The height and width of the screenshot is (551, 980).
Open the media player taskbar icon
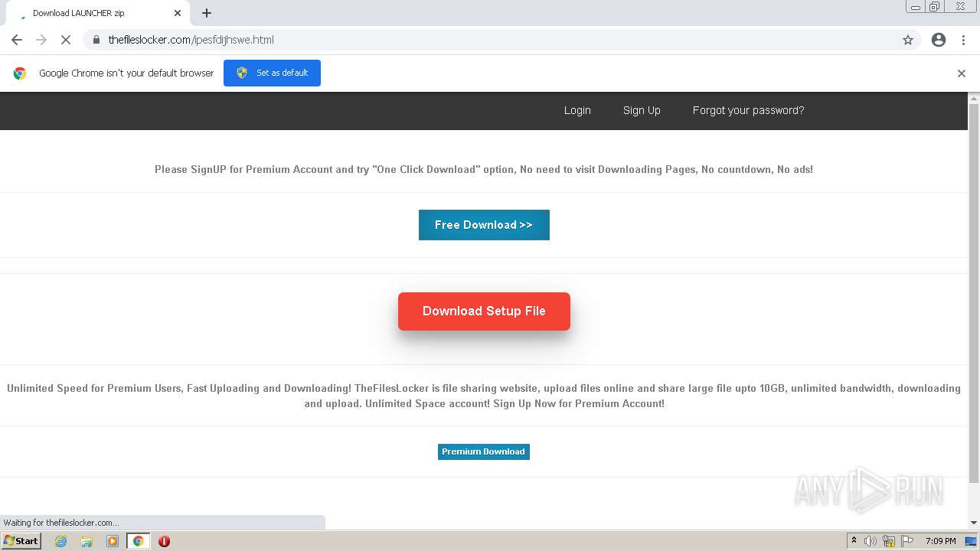(x=113, y=541)
